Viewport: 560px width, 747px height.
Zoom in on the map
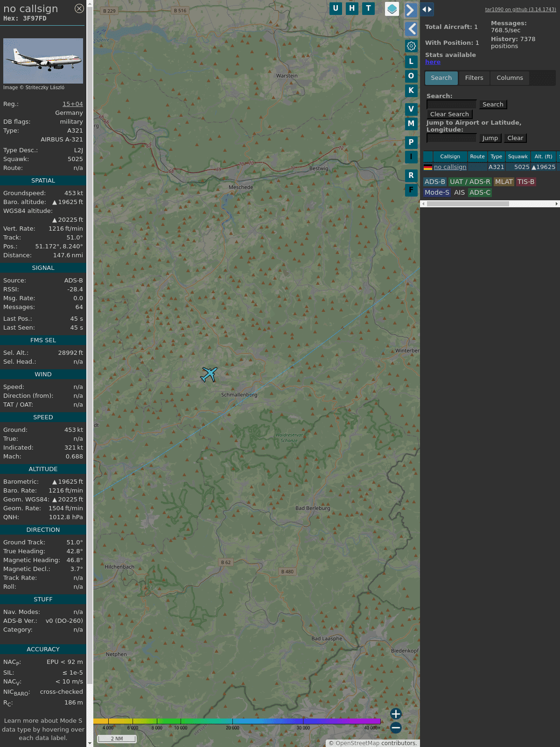coord(396,714)
